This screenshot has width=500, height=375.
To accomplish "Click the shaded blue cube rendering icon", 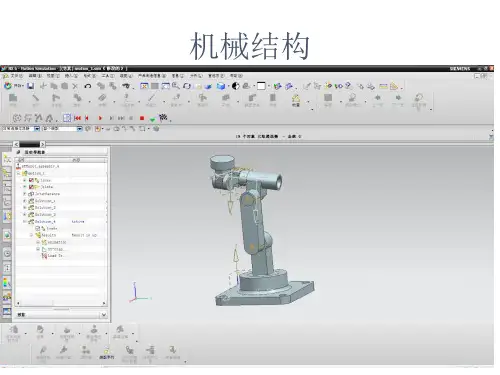I will [x=220, y=86].
